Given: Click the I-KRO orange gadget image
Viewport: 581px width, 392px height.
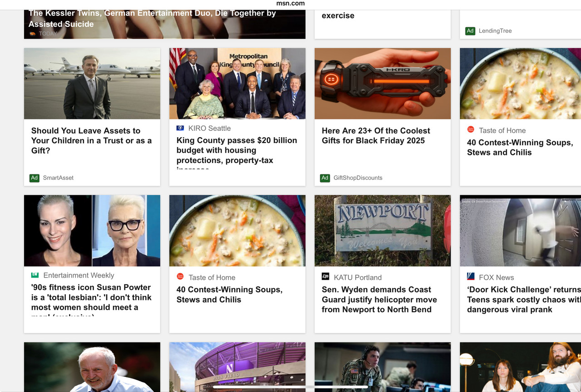Looking at the screenshot, I should tap(383, 84).
